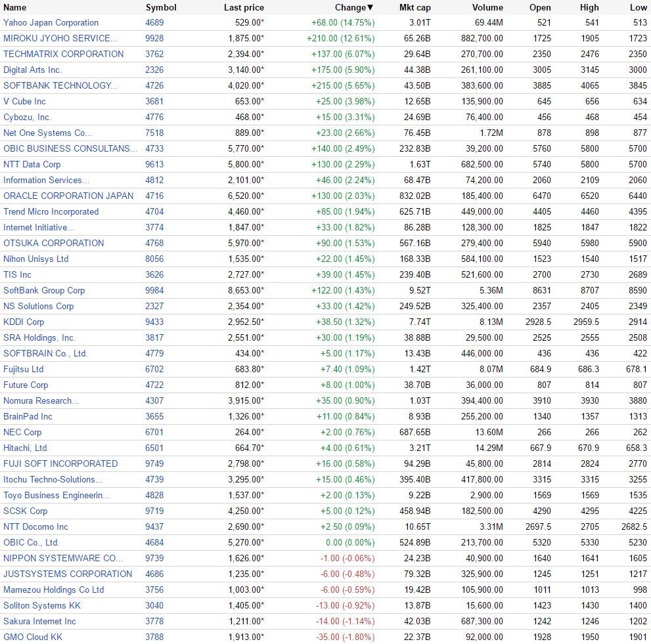Image resolution: width=651 pixels, height=644 pixels.
Task: Open the Sakura Internet Inc link
Action: [39, 622]
